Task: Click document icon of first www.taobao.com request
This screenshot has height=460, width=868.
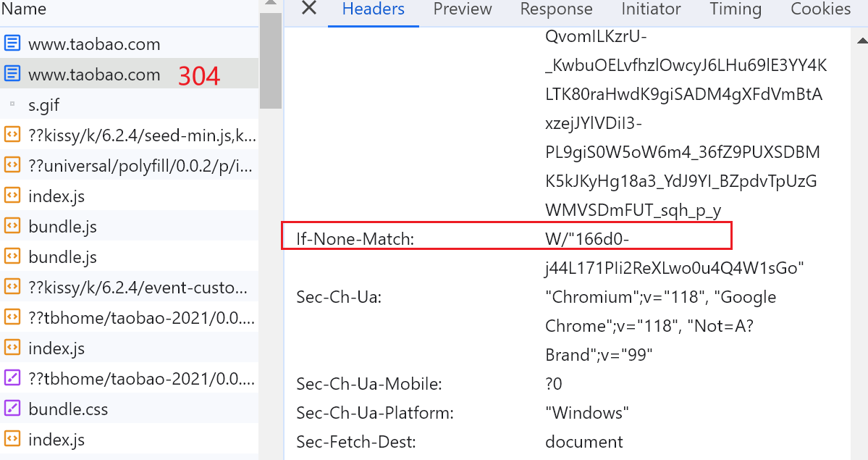Action: [12, 43]
